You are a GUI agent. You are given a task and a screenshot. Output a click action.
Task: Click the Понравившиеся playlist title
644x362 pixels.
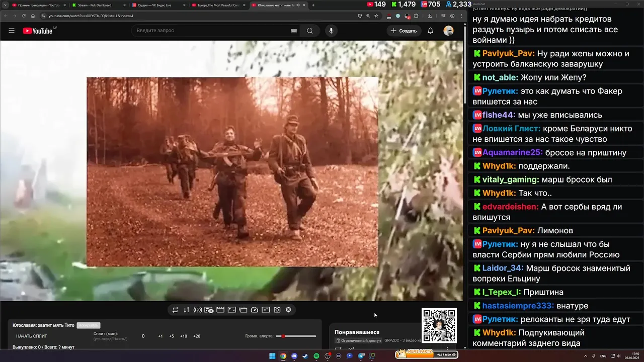pyautogui.click(x=357, y=332)
